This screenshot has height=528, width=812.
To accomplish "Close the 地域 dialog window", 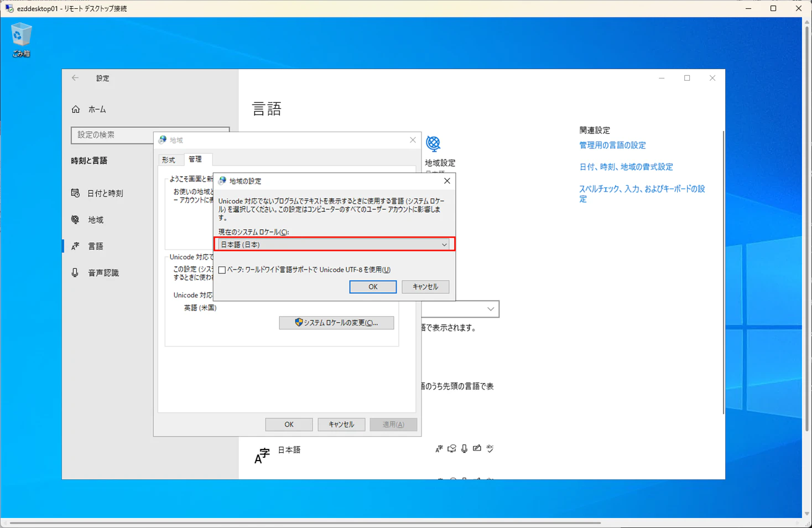I will click(x=413, y=140).
